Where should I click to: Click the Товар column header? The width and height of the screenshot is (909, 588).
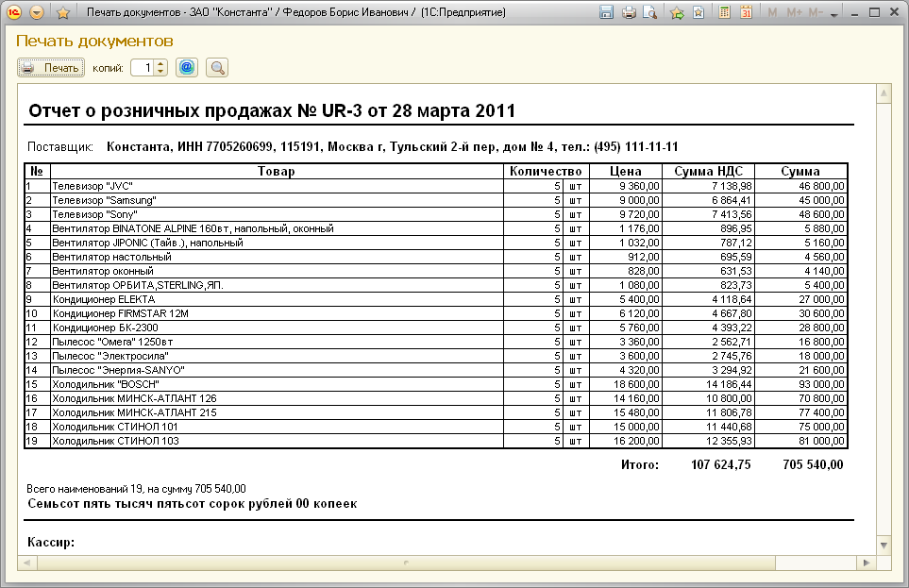click(x=277, y=171)
